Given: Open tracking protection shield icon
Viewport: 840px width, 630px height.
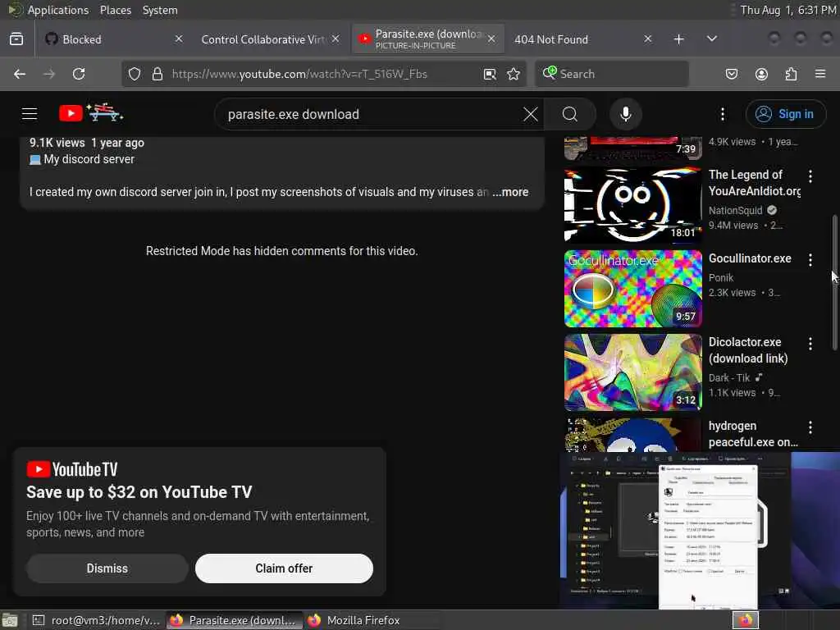Looking at the screenshot, I should click(x=135, y=74).
